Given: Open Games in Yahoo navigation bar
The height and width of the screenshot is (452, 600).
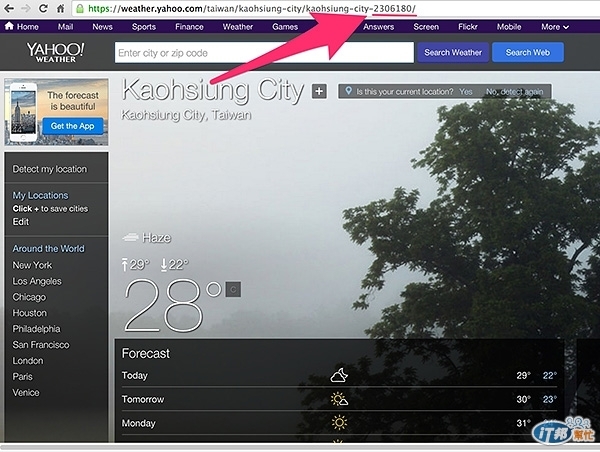Looking at the screenshot, I should [x=285, y=27].
